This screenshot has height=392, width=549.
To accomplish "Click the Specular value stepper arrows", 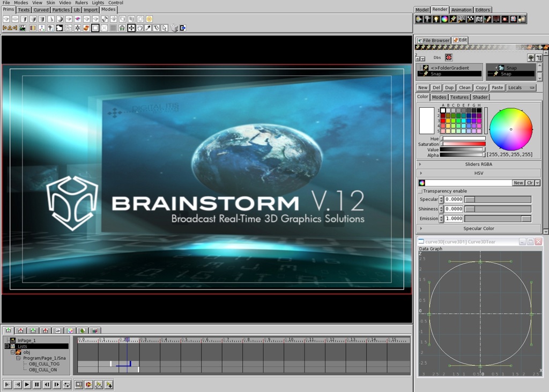I will (441, 199).
